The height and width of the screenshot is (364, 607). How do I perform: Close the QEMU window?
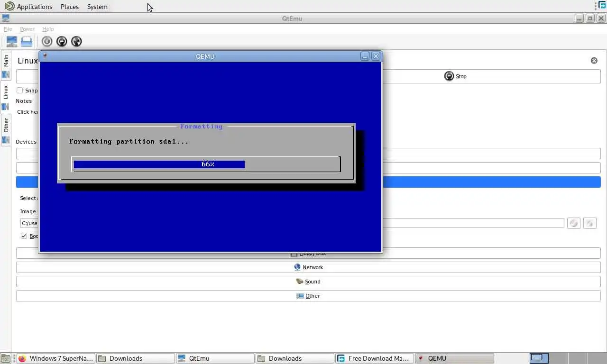click(376, 56)
